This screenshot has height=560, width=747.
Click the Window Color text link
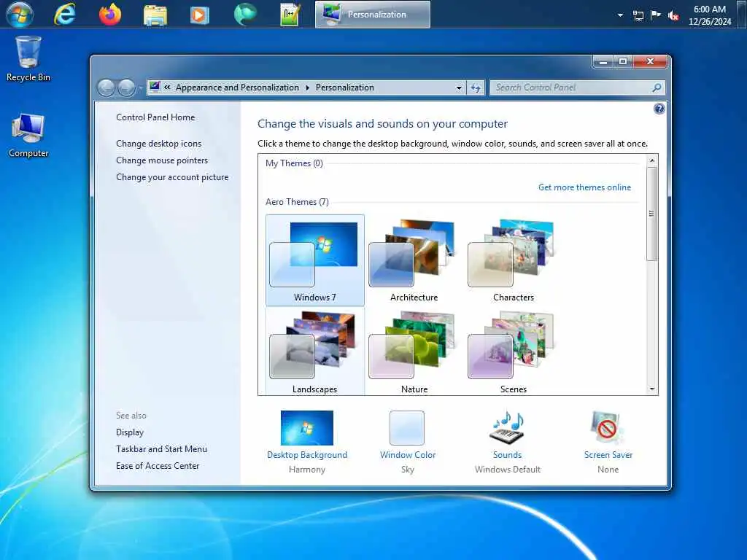point(408,455)
